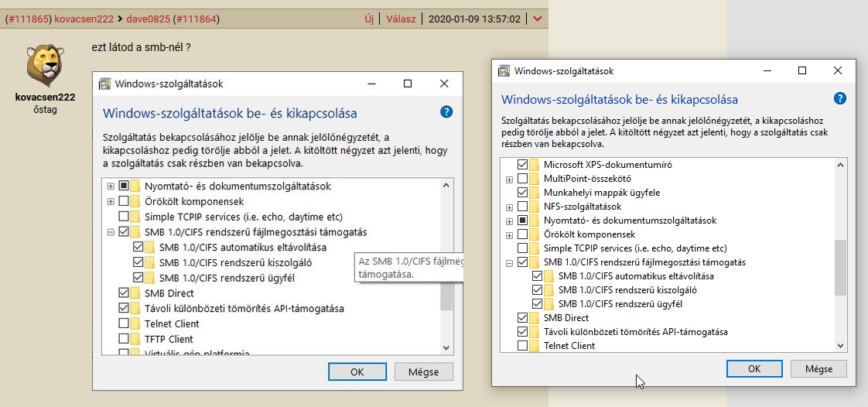Expand Nyomtató- és dokumentumszolgáltatások node in left dialog
This screenshot has height=407, width=868.
pos(111,186)
